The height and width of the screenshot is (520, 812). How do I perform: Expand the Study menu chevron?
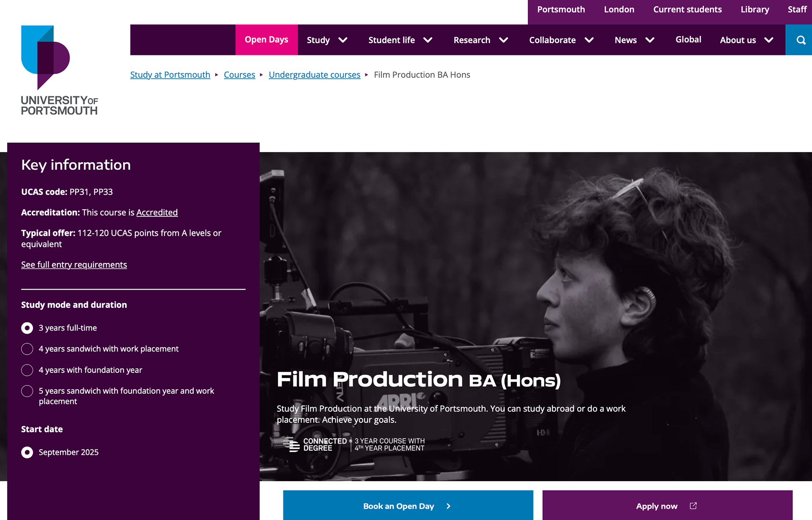click(343, 40)
